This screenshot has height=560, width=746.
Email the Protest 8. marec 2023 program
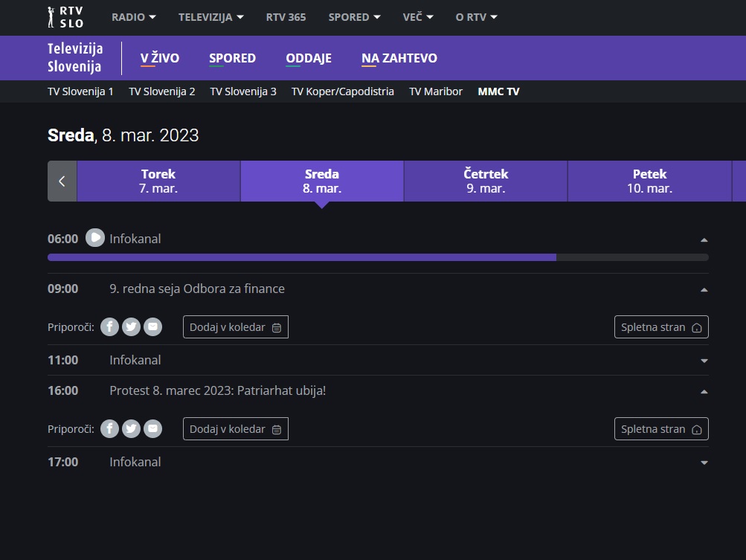click(x=152, y=428)
